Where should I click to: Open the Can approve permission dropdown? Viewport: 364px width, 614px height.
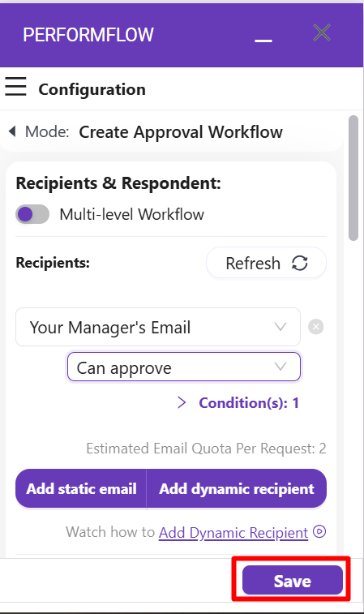(184, 367)
